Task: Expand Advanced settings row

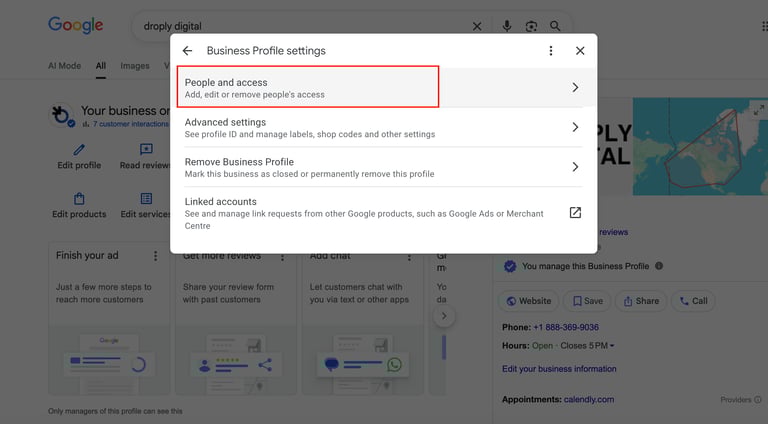Action: (575, 127)
